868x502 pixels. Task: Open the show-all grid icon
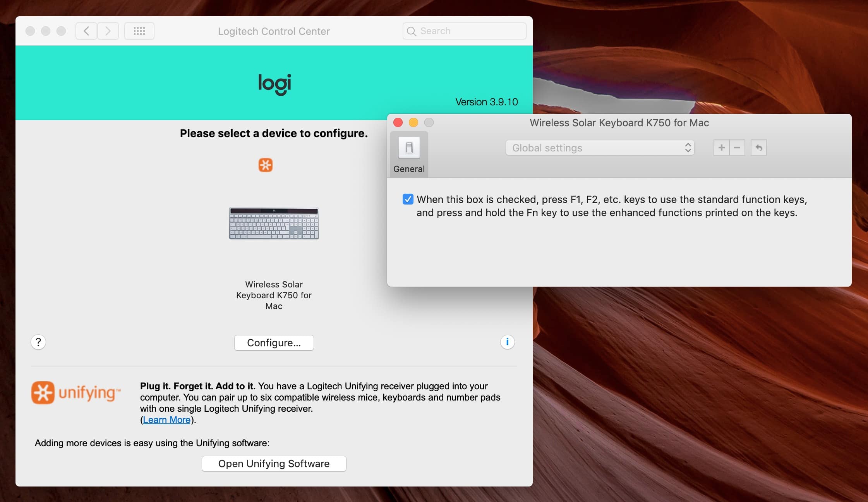(x=139, y=31)
